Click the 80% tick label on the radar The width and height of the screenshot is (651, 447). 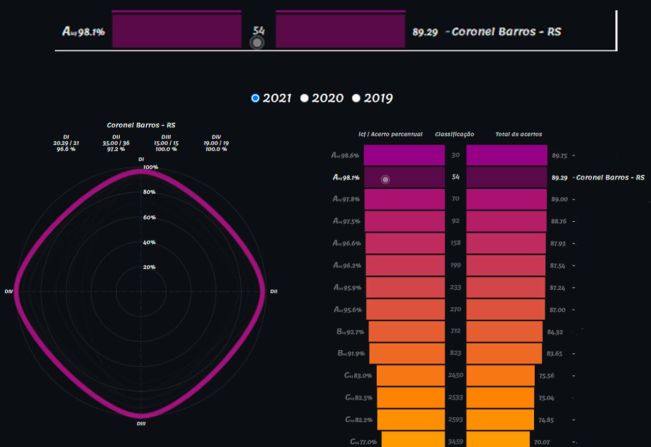[149, 192]
